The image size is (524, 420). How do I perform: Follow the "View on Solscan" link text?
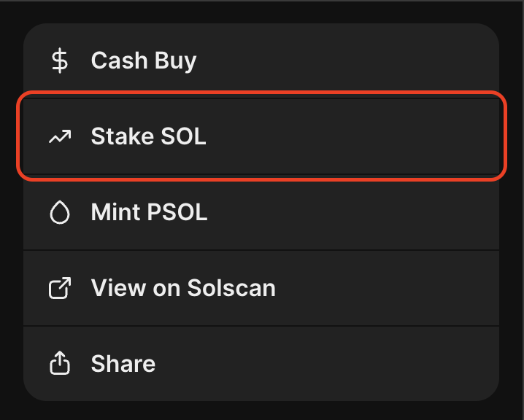point(183,288)
